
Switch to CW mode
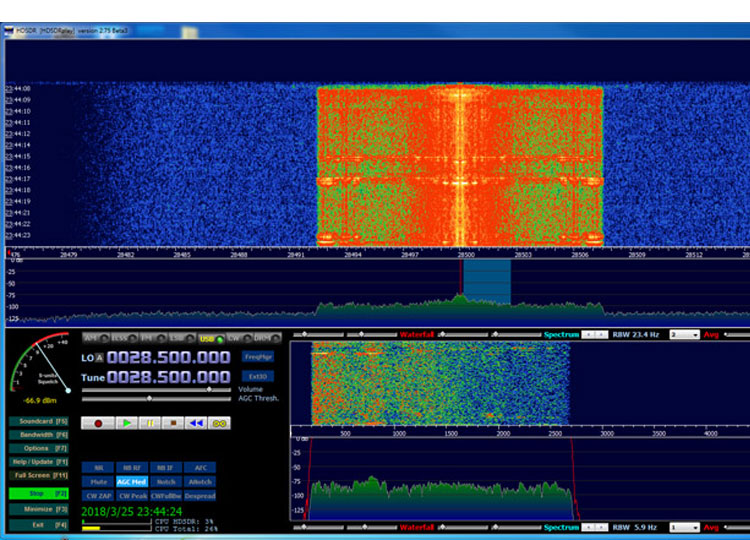239,338
